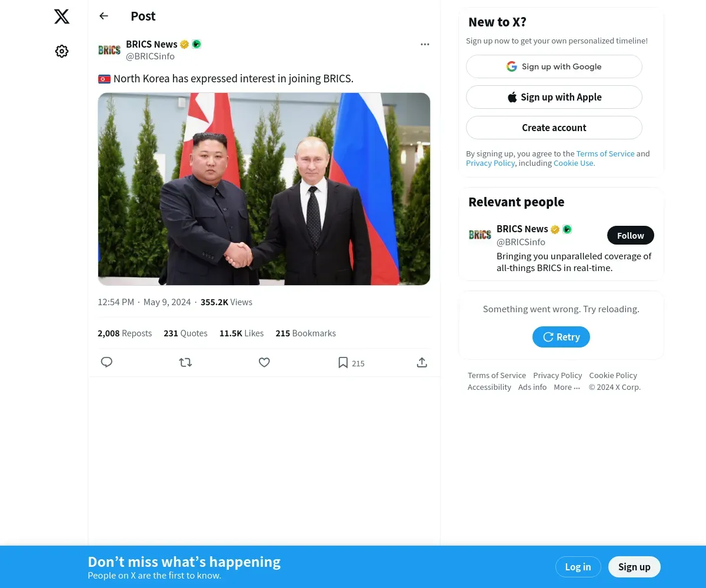Open the settings gear icon in sidebar
The image size is (706, 588).
[x=62, y=51]
